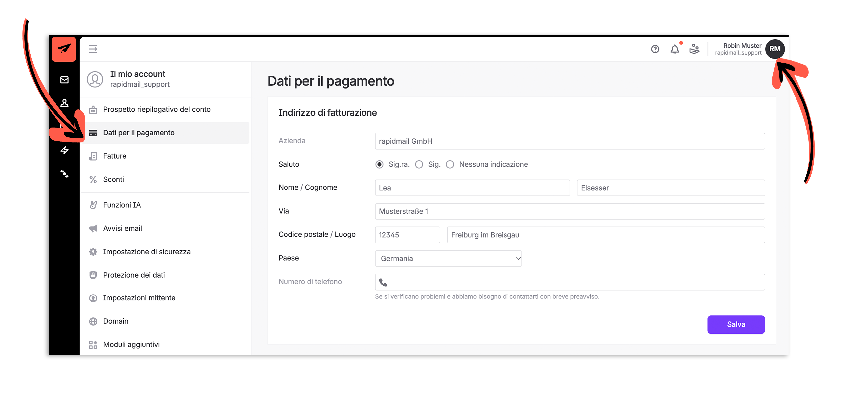Screen dimensions: 868x393
Task: Select Nessuna indicazione radio option
Action: [450, 164]
